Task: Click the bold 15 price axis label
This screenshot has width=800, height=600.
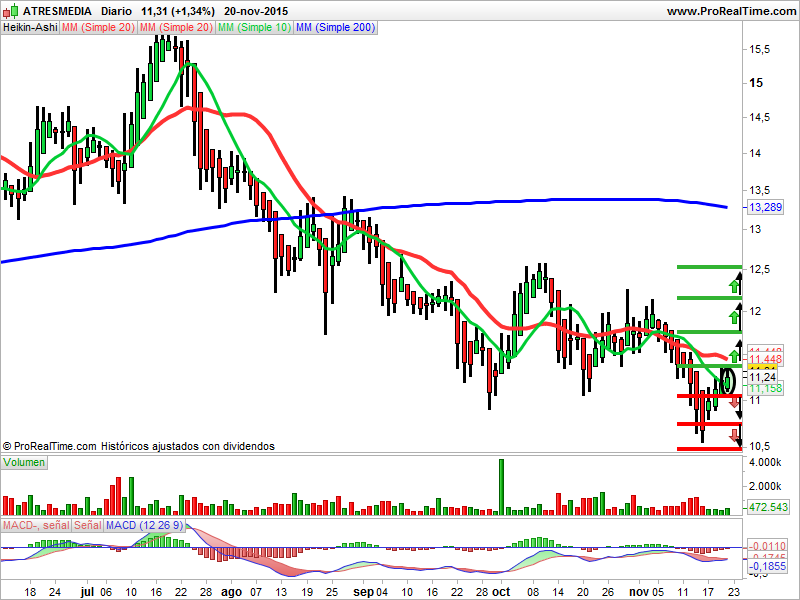Action: (756, 83)
